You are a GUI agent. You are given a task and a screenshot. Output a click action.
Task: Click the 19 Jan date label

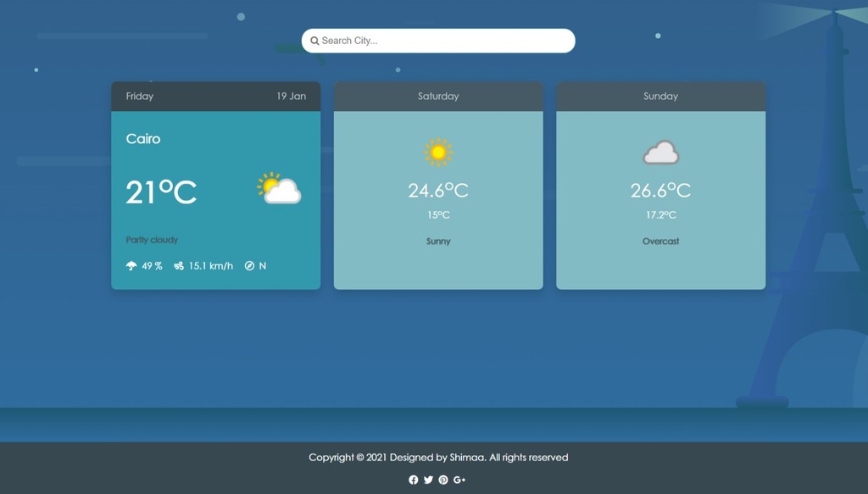tap(291, 97)
